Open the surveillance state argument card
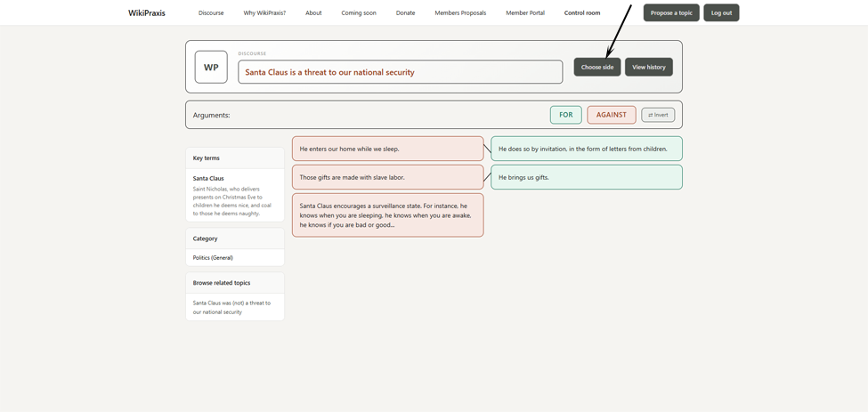868x412 pixels. (x=388, y=215)
